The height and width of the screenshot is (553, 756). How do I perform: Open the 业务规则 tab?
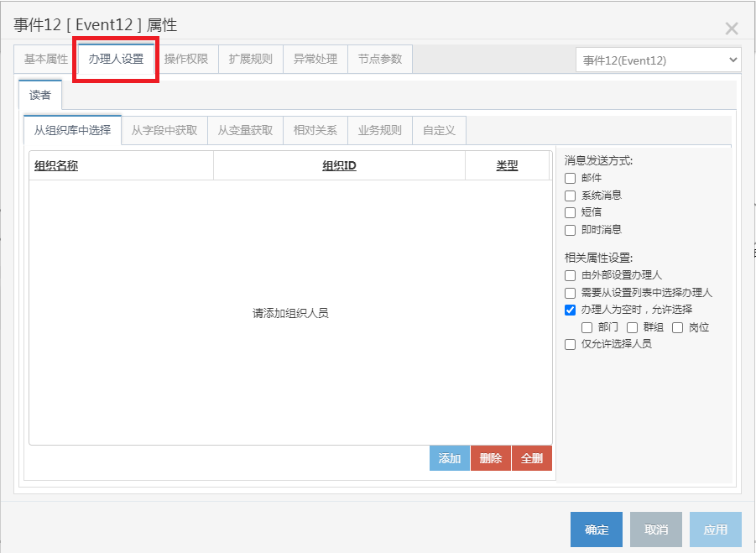point(380,130)
